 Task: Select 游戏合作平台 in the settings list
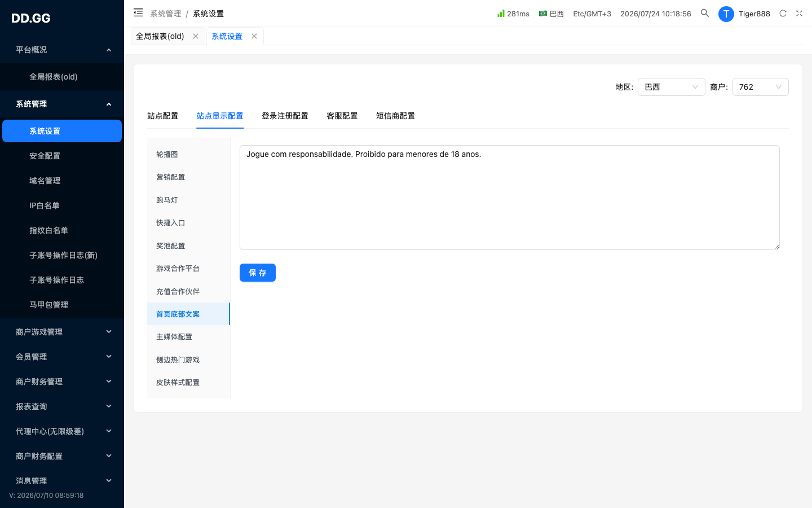coord(188,268)
